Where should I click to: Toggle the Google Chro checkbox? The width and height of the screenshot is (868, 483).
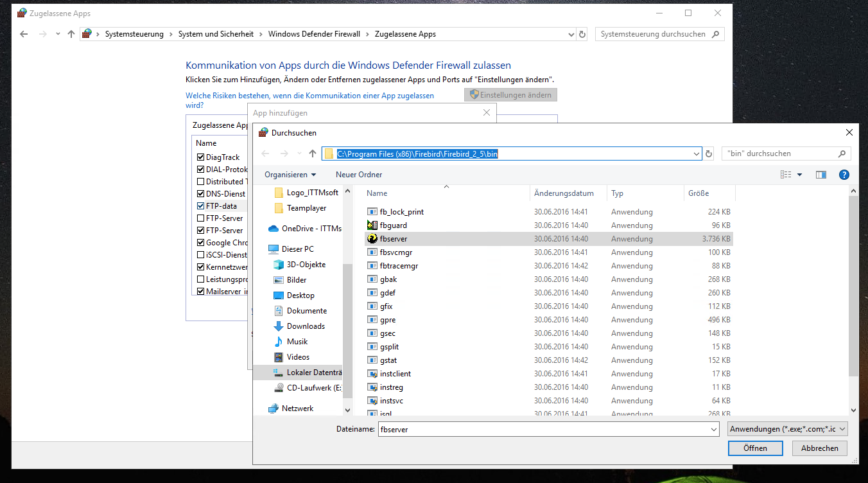click(x=201, y=243)
